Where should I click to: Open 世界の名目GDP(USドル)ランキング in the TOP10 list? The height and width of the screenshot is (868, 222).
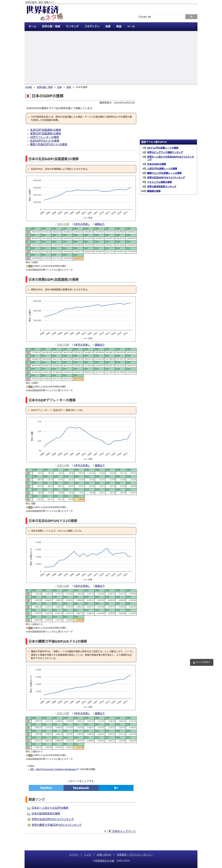click(166, 178)
